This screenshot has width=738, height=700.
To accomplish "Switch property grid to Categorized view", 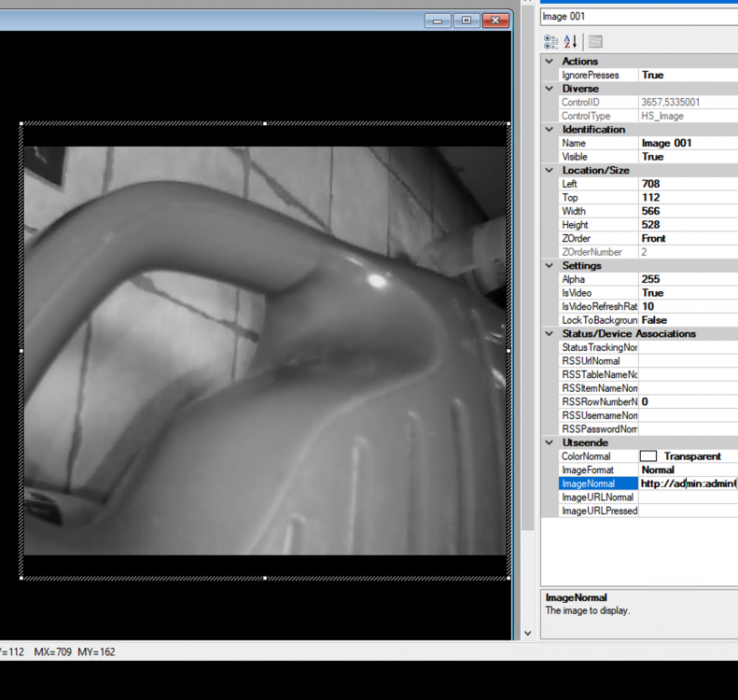I will 551,41.
